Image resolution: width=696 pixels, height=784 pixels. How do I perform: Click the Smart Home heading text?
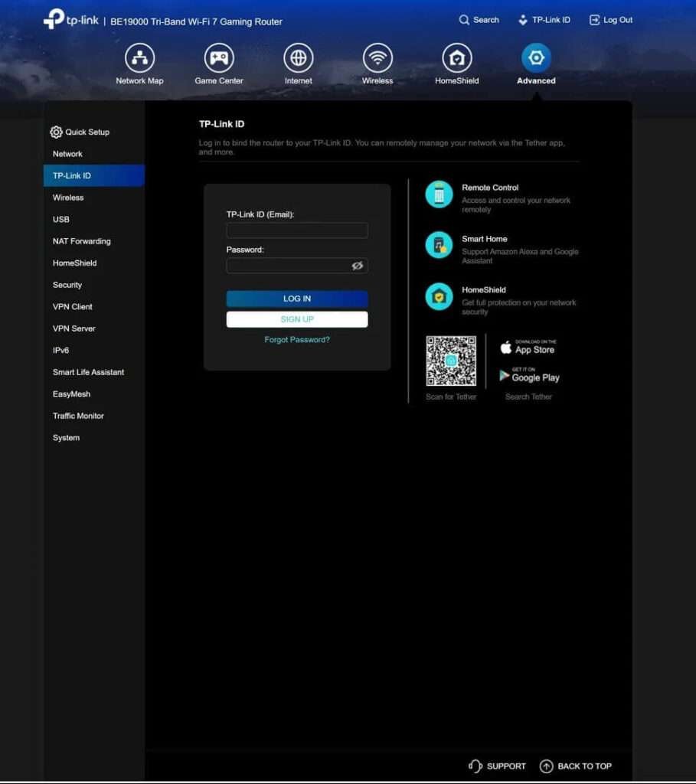pyautogui.click(x=485, y=239)
